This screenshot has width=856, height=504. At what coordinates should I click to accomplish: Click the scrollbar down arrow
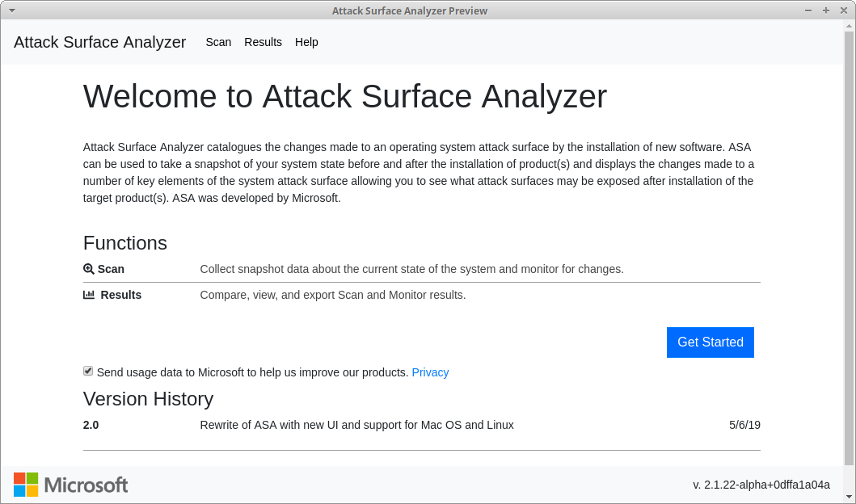(849, 497)
